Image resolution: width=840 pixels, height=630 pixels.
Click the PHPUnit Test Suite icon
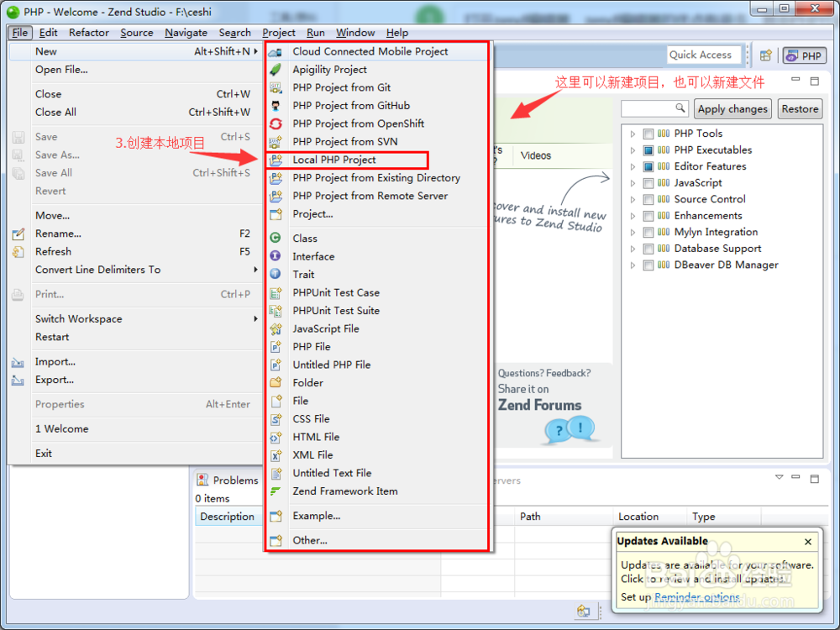[276, 311]
